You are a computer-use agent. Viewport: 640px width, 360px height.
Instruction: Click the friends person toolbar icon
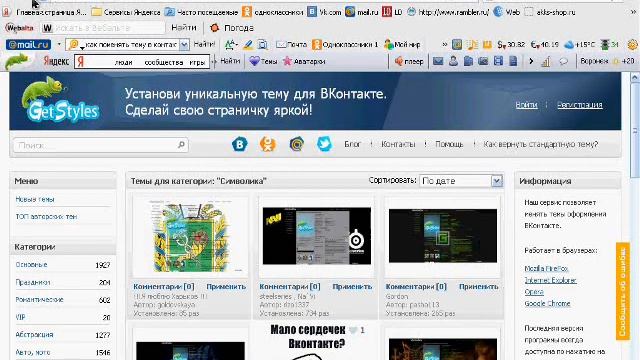coord(453,61)
